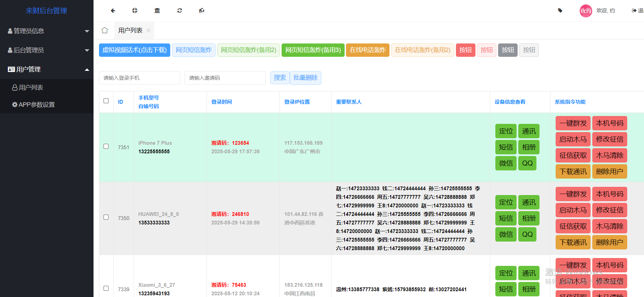Click 修改征信 for user 7351
Viewport: 644px width, 297px height.
610,139
